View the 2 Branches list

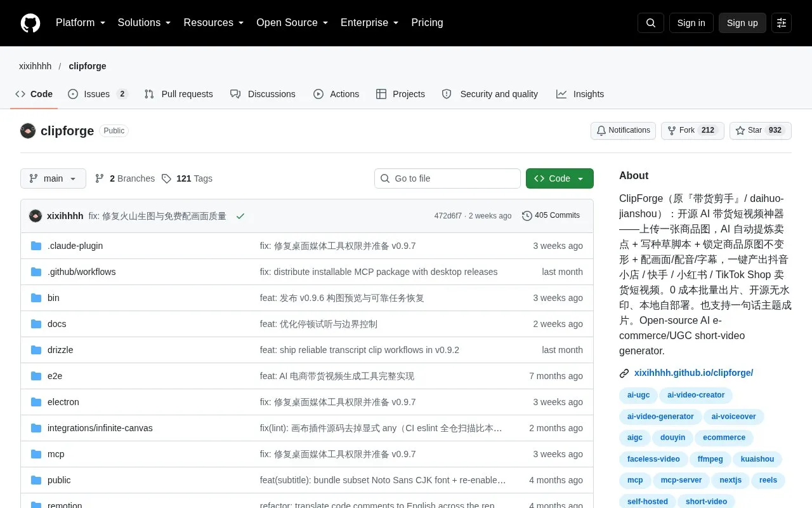(125, 178)
